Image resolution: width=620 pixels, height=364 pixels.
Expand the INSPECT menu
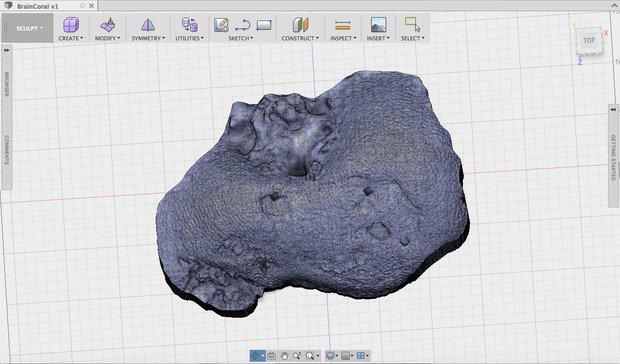[x=343, y=38]
